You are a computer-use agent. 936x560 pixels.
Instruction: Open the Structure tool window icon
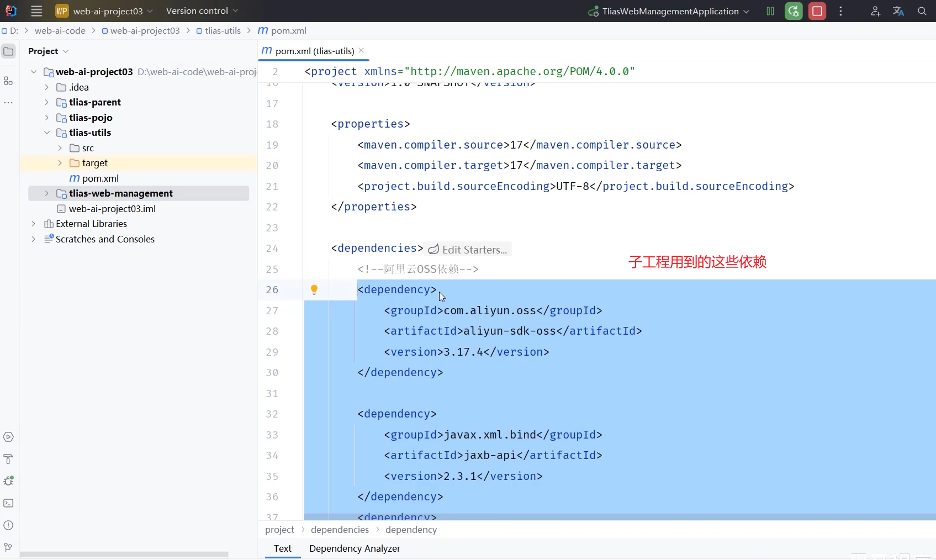8,81
